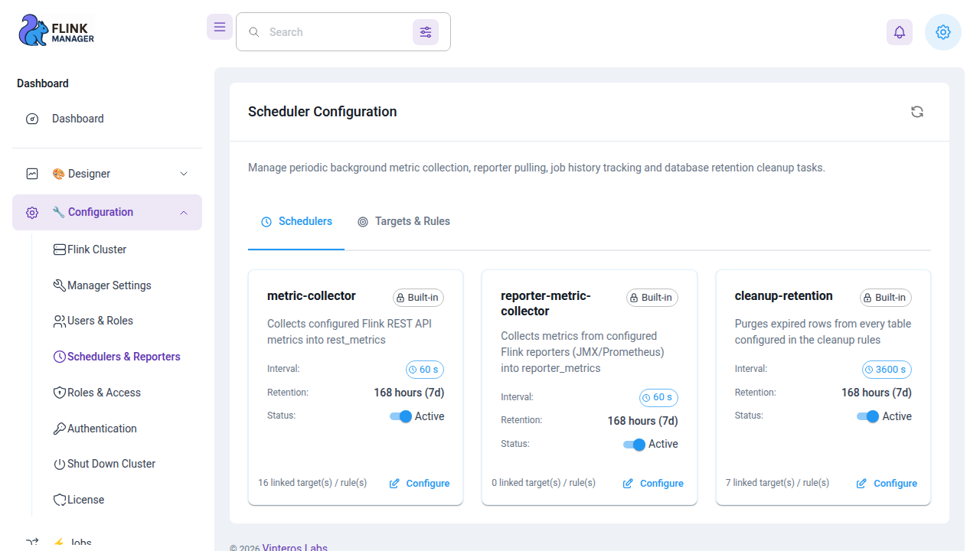Click the cleanup-retention Built-in badge
The height and width of the screenshot is (551, 980).
point(886,298)
